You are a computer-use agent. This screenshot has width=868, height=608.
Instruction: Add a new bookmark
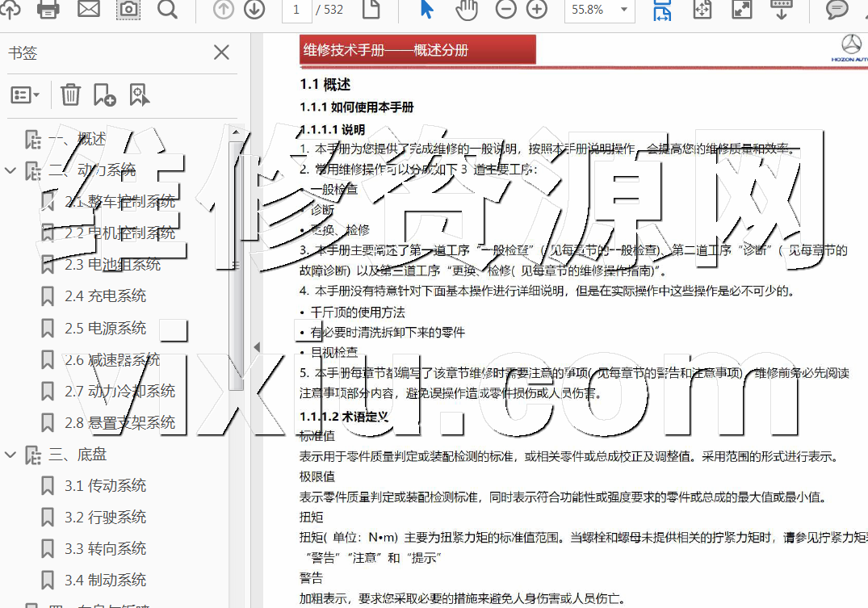(x=104, y=94)
